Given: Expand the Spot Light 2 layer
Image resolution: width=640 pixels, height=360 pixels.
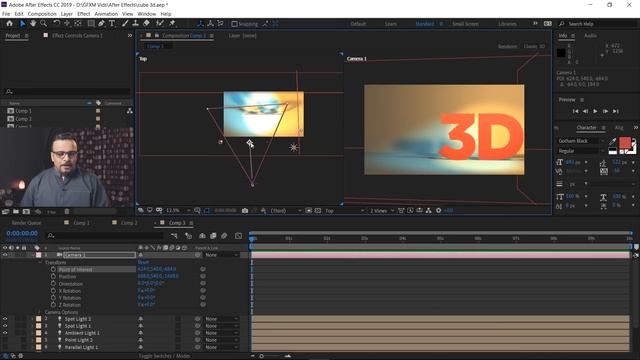Looking at the screenshot, I should (33, 319).
